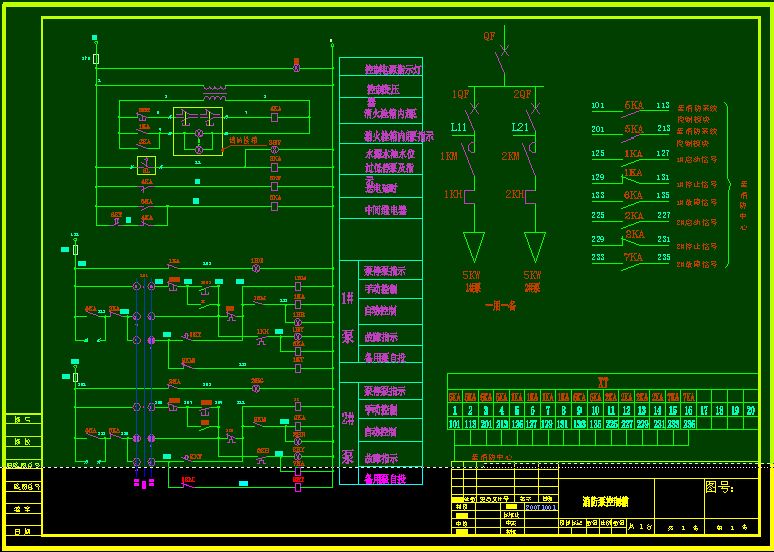Screen dimensions: 774x552
Task: Select the transformer coil symbol
Action: pos(214,95)
